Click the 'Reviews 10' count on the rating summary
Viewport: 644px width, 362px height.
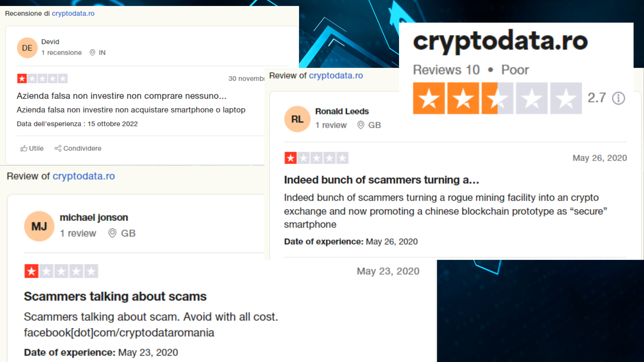(446, 70)
